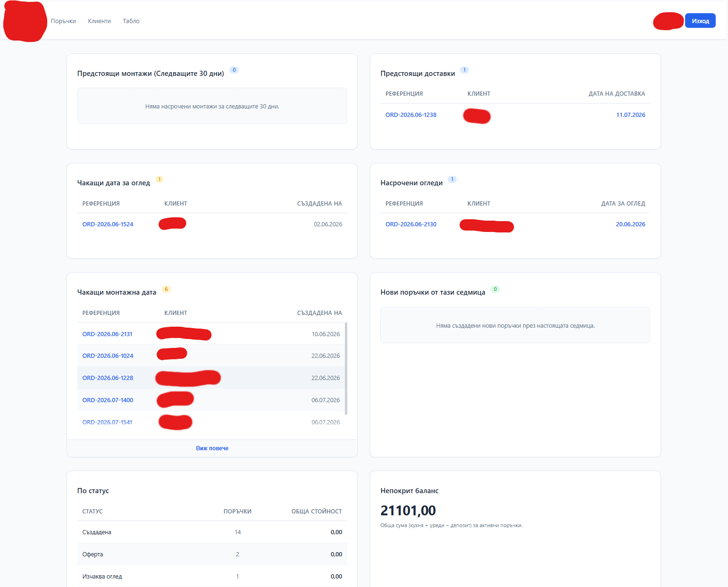Open order ORD-2026.07-1541
Viewport: 728px width, 587px height.
[108, 422]
